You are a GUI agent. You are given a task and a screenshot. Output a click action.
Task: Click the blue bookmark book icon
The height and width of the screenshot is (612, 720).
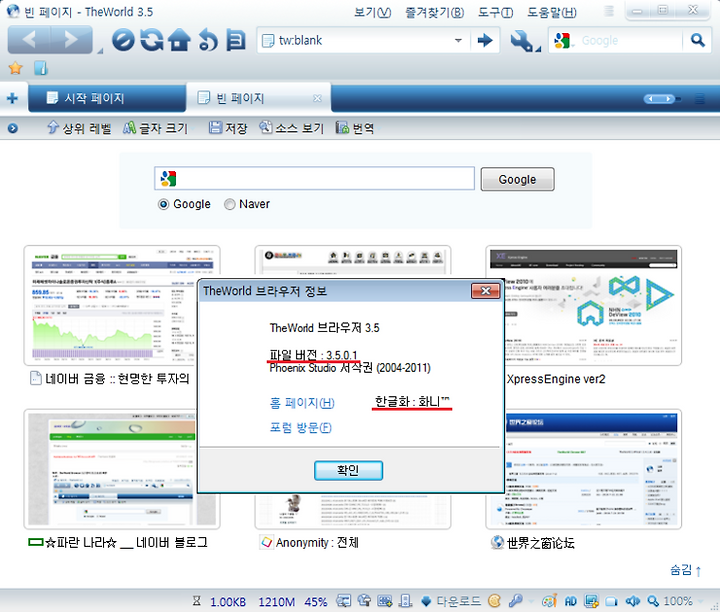point(41,68)
